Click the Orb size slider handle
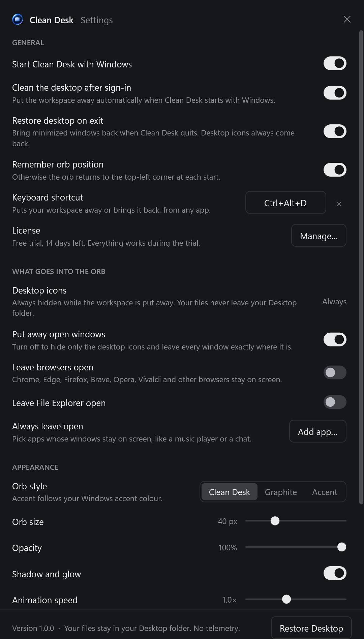 (x=275, y=521)
